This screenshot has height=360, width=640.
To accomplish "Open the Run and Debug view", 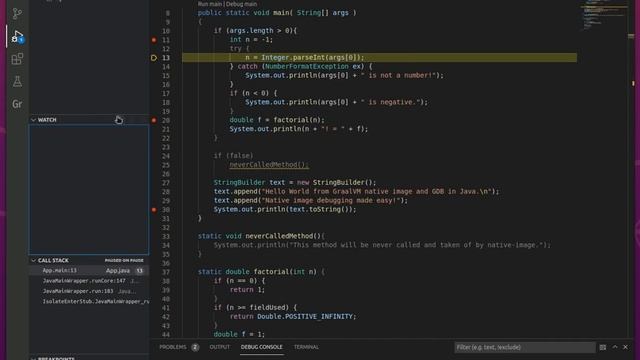I will point(17,36).
